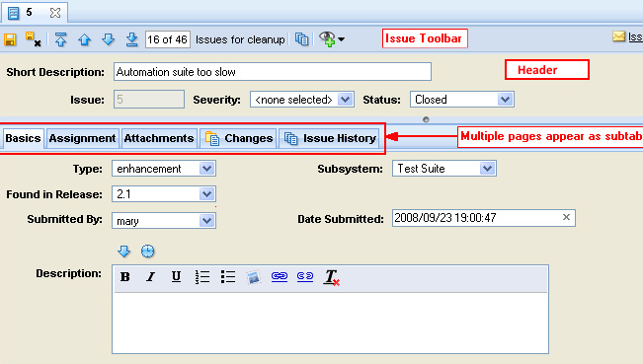The height and width of the screenshot is (364, 643).
Task: Go to previous issue up arrow
Action: point(85,39)
